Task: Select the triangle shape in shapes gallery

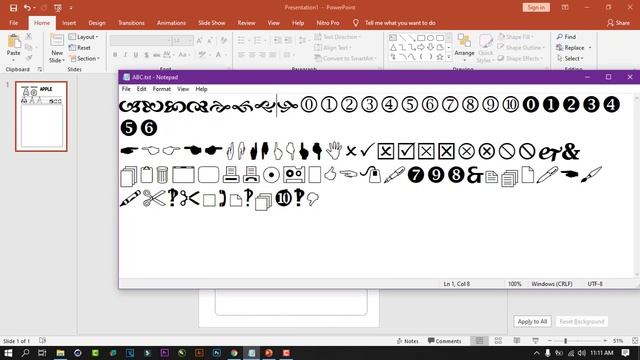Action: coord(393,47)
